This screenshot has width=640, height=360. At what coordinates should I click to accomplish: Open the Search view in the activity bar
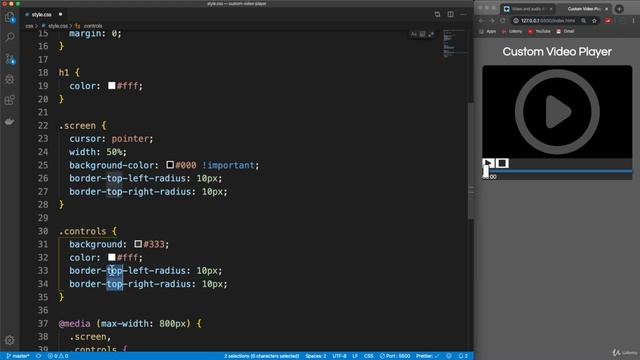[x=10, y=37]
